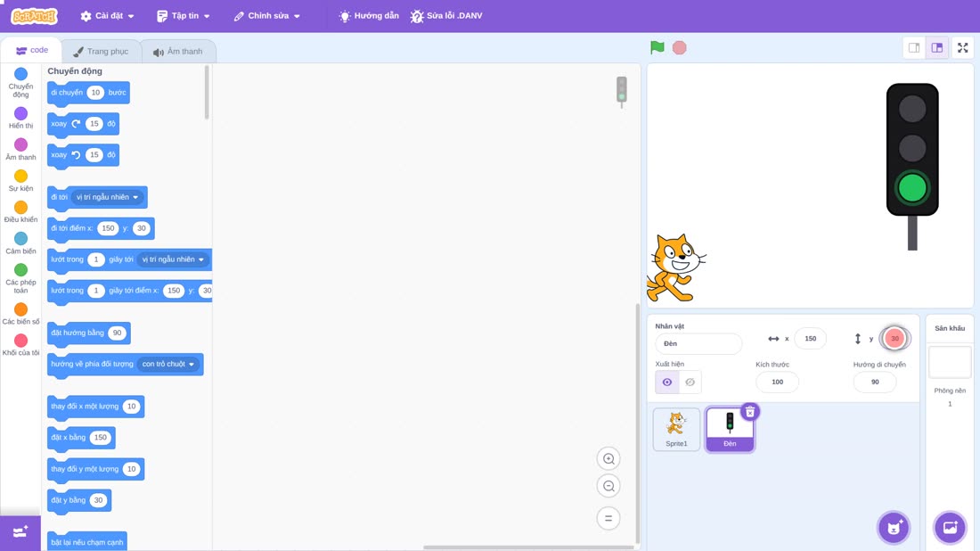Select the Sprite1 cat thumbnail
This screenshot has width=980, height=551.
[676, 429]
